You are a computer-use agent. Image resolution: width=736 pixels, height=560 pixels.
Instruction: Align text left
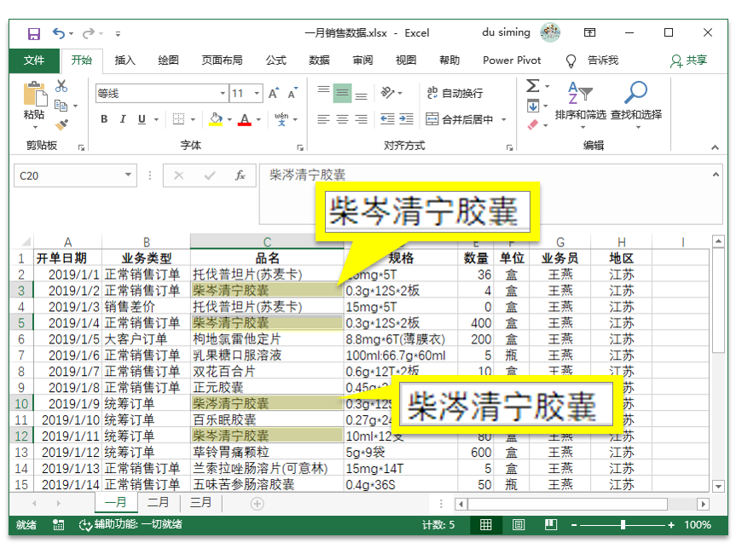[323, 119]
